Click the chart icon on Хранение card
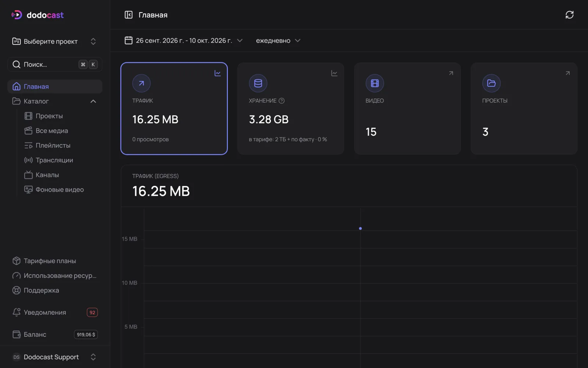This screenshot has height=368, width=588. click(x=334, y=73)
